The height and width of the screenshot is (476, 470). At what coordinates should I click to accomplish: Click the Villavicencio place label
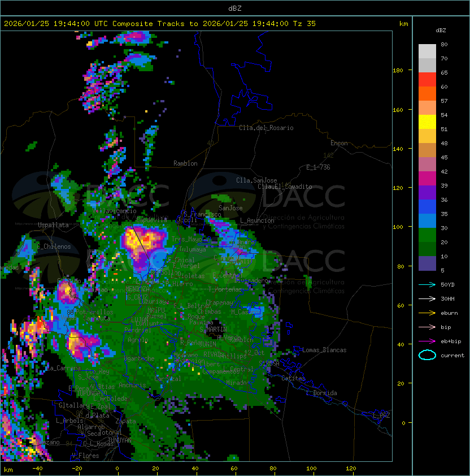(114, 211)
